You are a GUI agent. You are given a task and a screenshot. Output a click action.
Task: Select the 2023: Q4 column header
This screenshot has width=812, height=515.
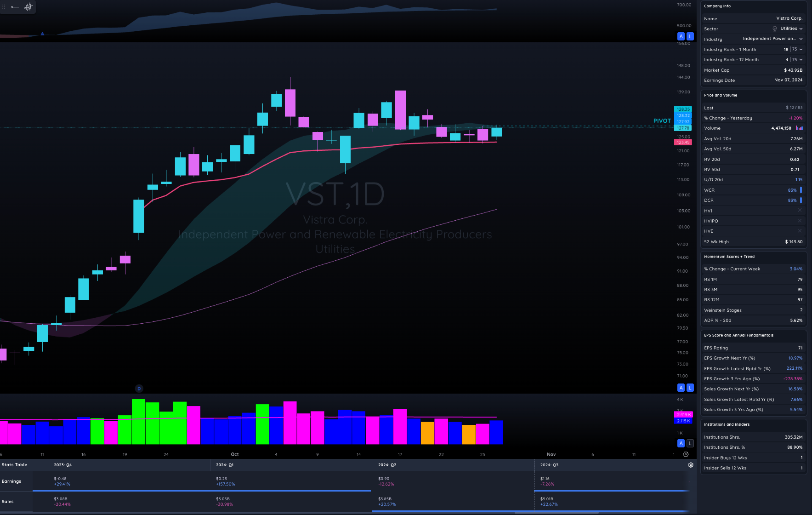(62, 465)
